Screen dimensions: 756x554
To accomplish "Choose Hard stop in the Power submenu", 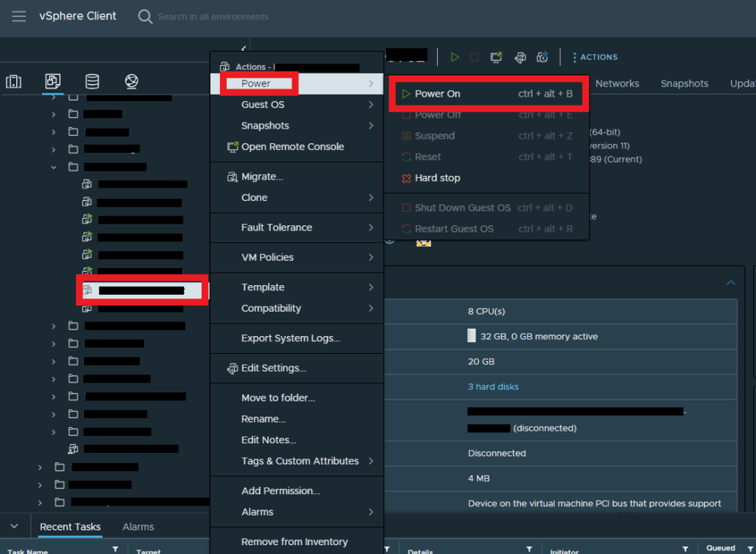I will point(437,178).
